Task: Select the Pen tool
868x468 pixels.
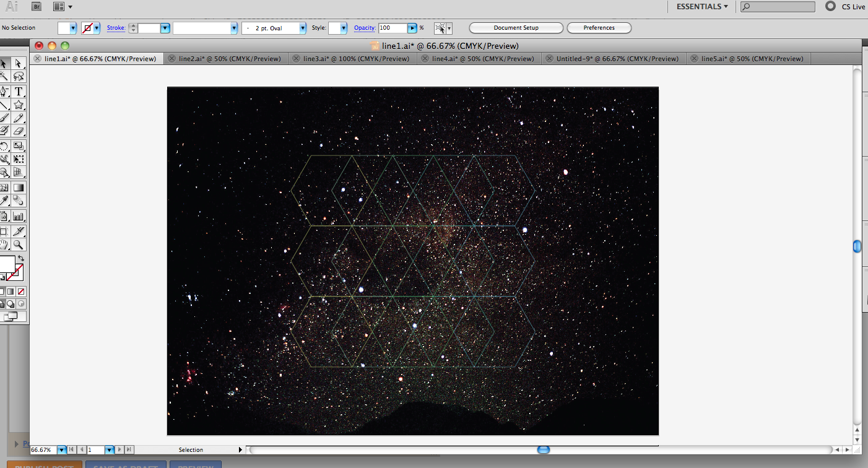Action: point(4,92)
